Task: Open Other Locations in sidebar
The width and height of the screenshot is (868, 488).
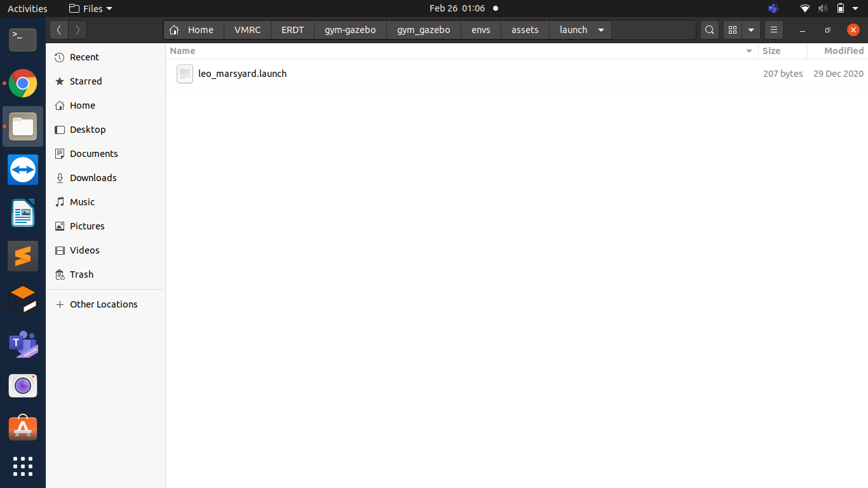Action: click(x=105, y=304)
